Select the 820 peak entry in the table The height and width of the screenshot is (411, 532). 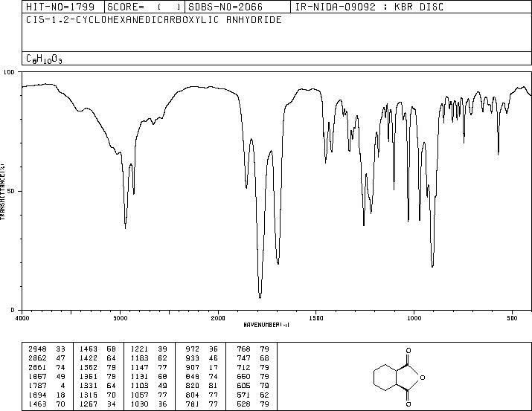202,386
